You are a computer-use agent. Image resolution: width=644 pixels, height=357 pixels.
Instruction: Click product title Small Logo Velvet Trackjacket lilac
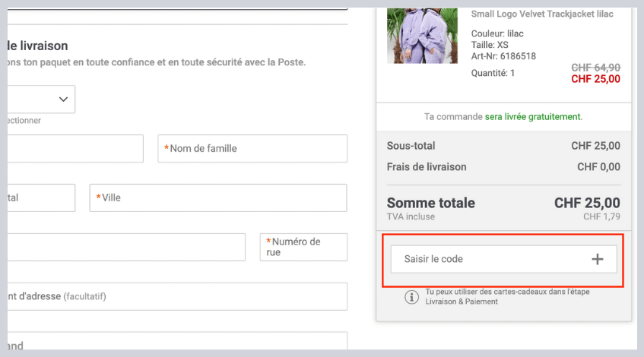pyautogui.click(x=541, y=14)
